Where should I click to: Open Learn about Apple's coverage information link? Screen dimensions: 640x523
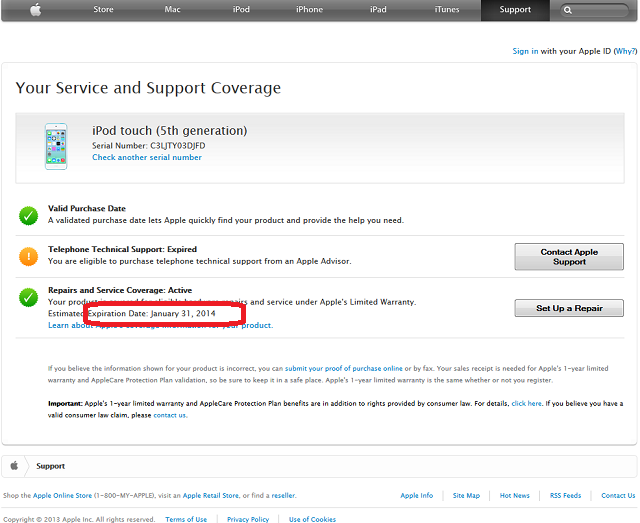[160, 325]
